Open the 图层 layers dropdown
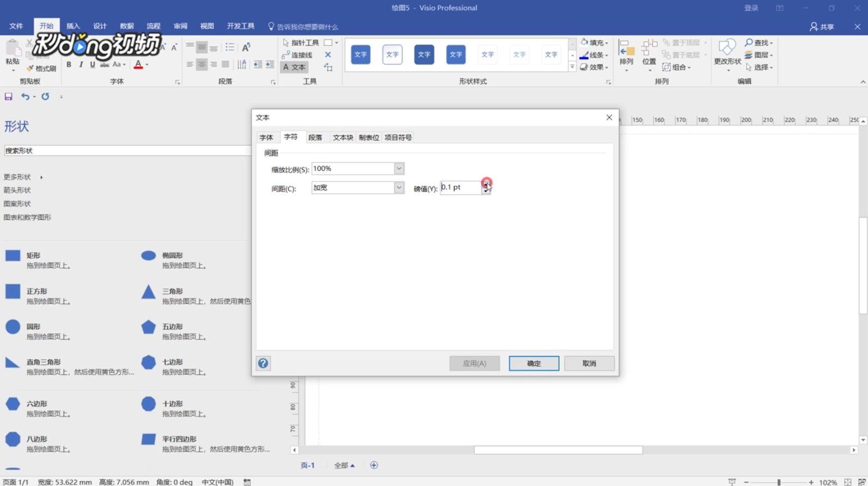Image resolution: width=868 pixels, height=486 pixels. (x=759, y=55)
